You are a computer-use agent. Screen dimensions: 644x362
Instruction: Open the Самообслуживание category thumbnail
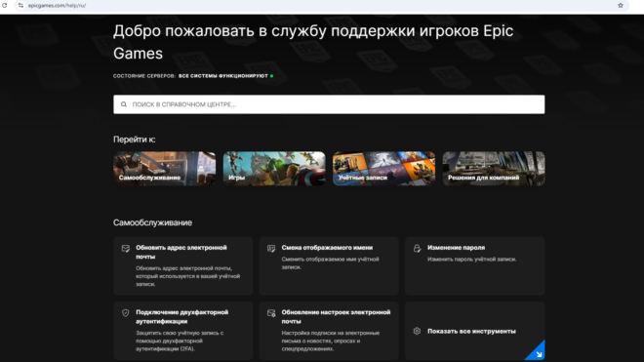[164, 169]
